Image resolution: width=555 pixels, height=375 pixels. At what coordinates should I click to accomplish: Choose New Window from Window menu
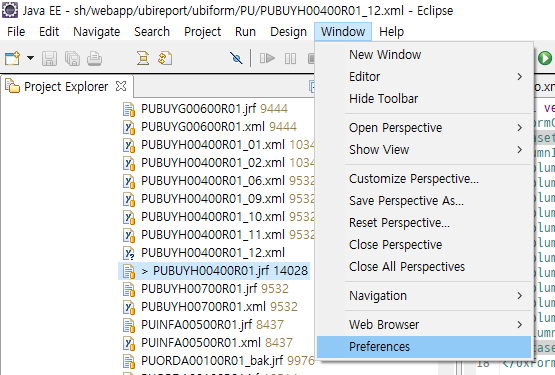pos(424,55)
